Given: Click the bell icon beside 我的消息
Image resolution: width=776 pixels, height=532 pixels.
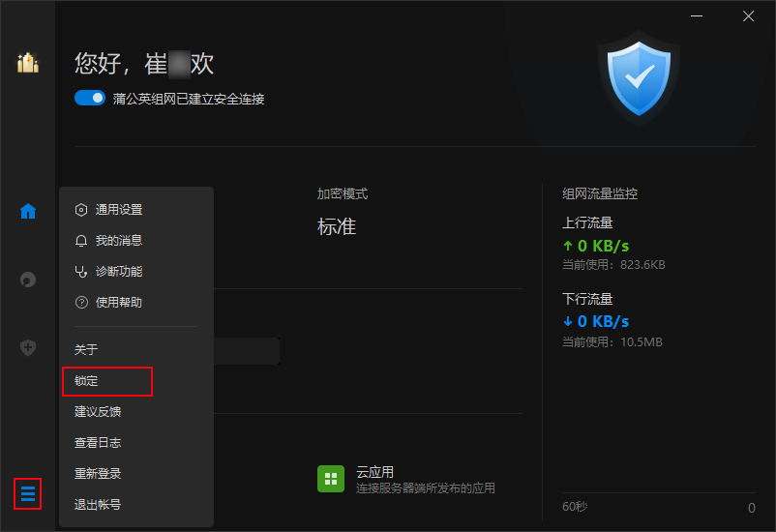Looking at the screenshot, I should point(81,241).
